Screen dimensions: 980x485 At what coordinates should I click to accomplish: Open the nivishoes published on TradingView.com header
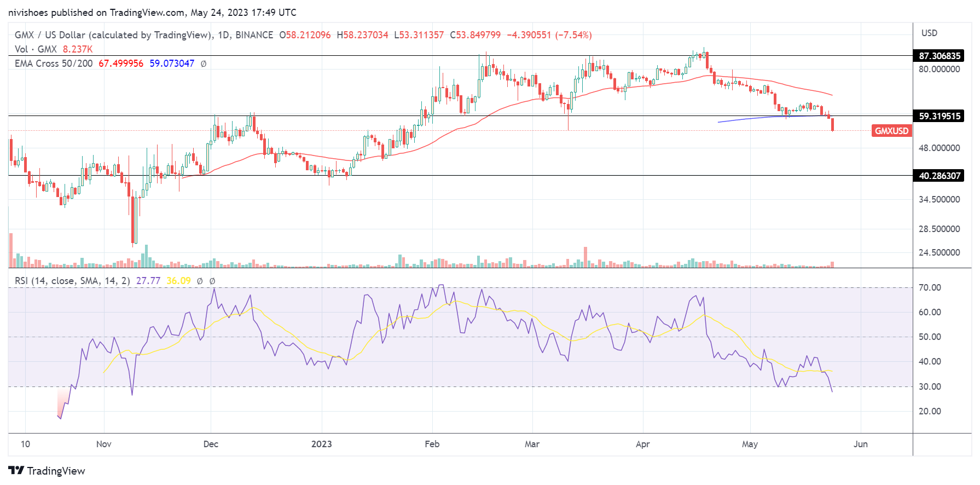152,12
